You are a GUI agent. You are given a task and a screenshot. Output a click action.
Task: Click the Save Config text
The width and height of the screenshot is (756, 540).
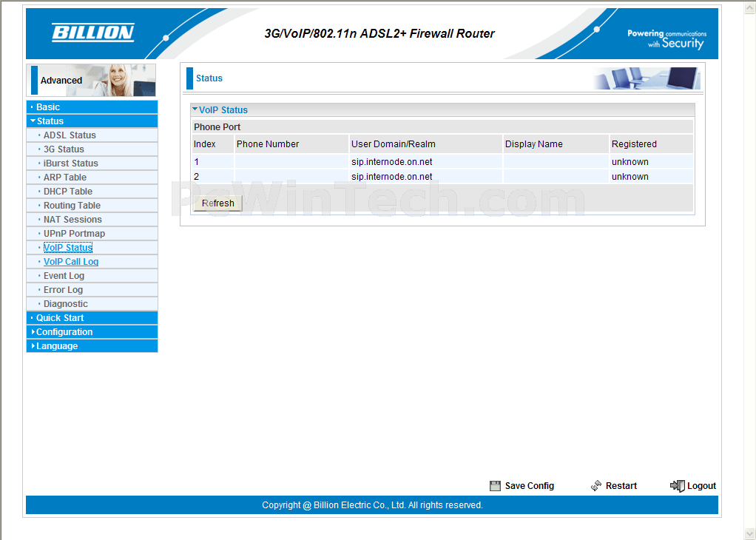click(x=530, y=486)
